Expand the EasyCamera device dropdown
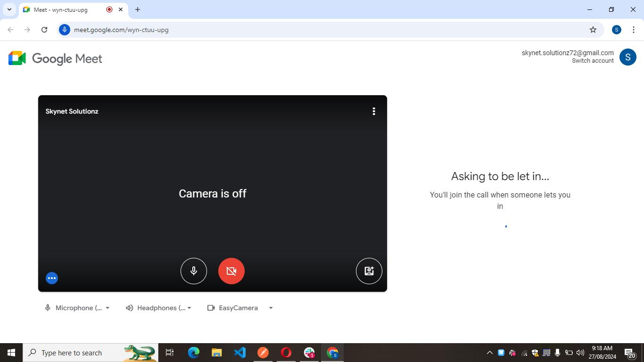This screenshot has height=362, width=644. [x=240, y=308]
